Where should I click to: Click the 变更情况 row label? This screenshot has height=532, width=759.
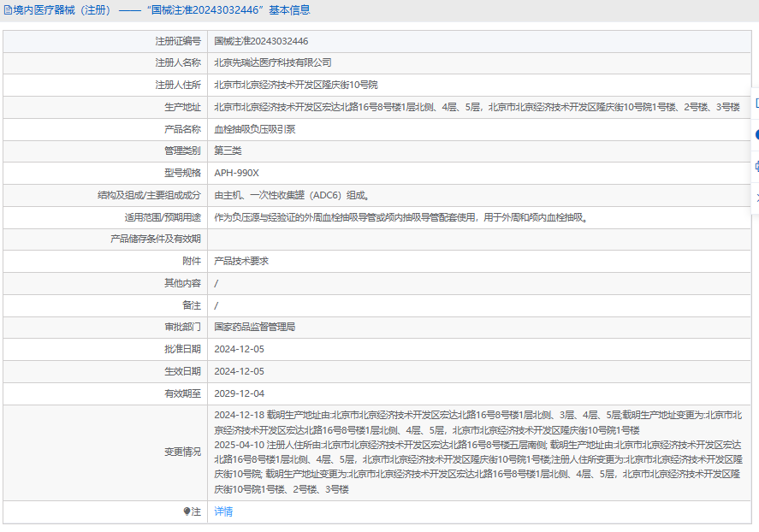pyautogui.click(x=182, y=452)
